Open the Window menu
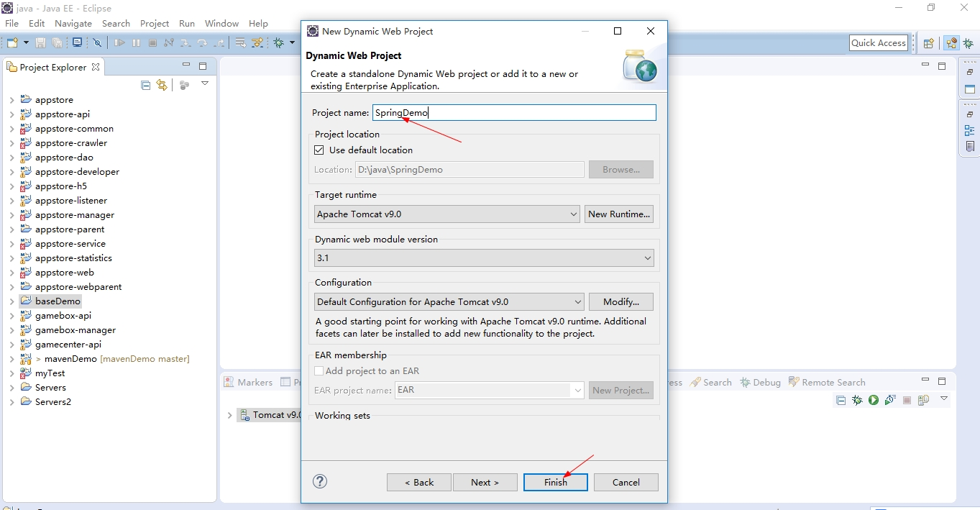The height and width of the screenshot is (510, 980). click(221, 24)
